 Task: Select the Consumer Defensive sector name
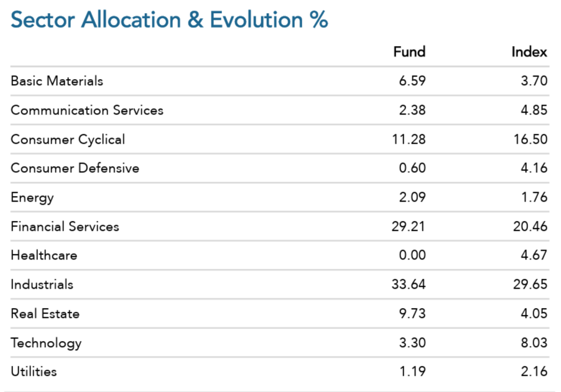[75, 168]
